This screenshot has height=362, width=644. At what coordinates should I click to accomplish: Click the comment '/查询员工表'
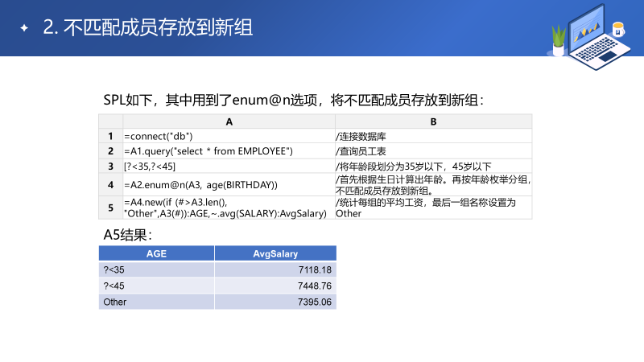pyautogui.click(x=433, y=151)
